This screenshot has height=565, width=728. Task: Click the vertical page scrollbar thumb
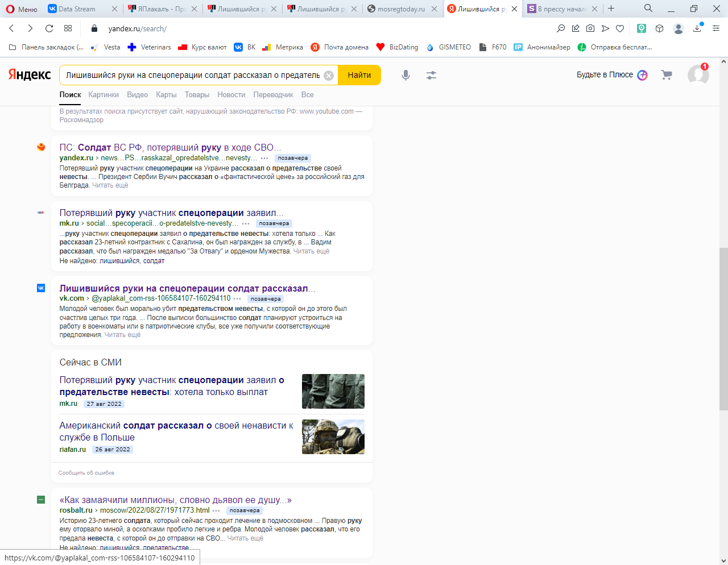click(x=723, y=329)
